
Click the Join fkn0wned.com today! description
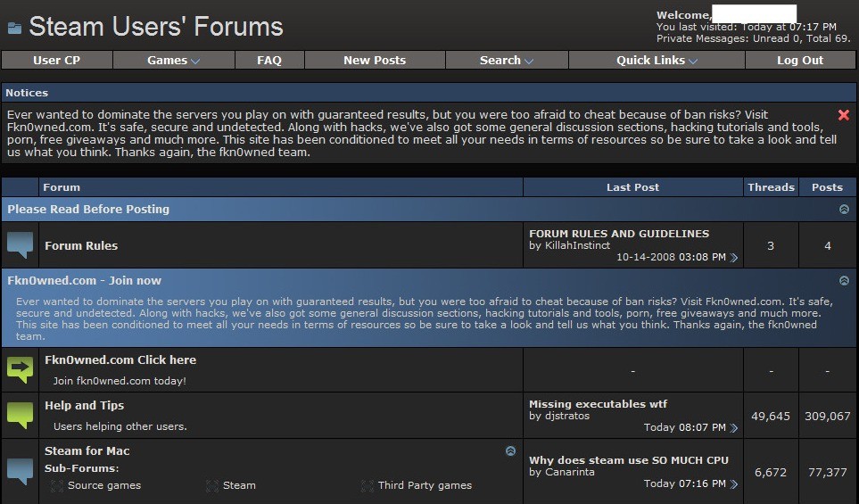(x=120, y=381)
